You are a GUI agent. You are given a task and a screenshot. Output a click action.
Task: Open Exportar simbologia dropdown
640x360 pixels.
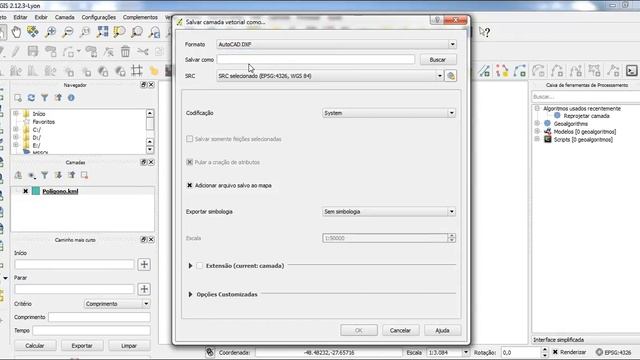point(389,212)
